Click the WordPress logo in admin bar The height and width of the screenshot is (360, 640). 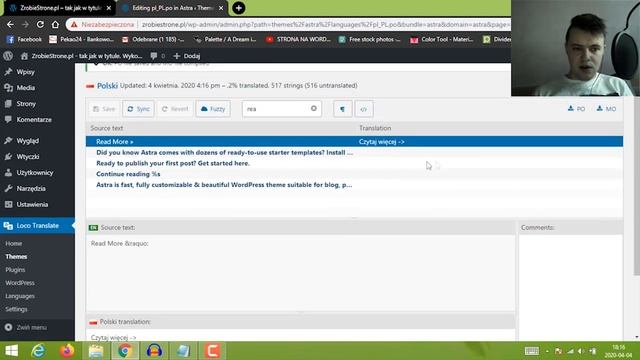point(8,56)
